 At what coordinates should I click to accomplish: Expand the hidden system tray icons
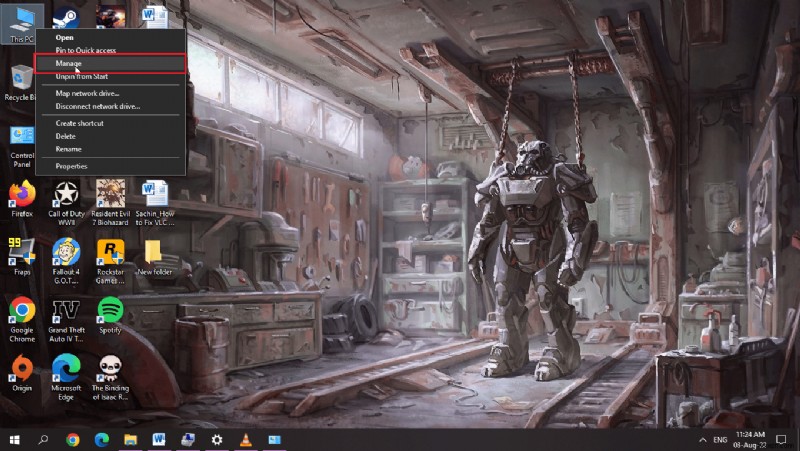coord(702,439)
